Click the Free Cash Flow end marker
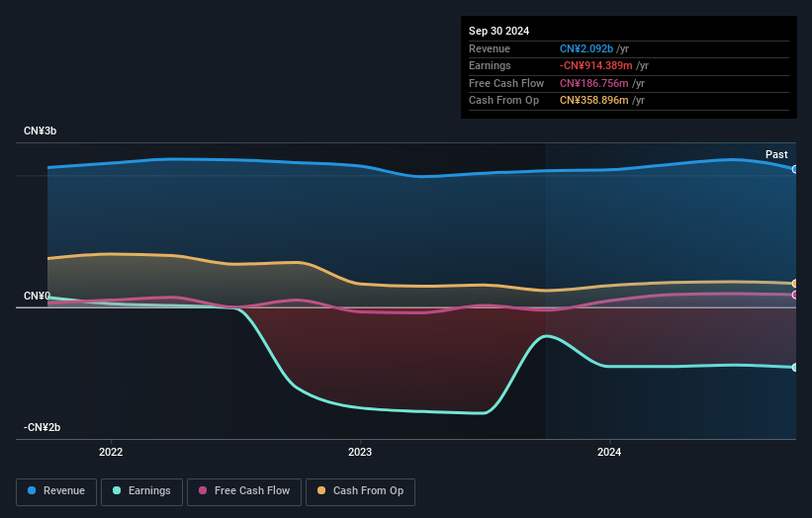The image size is (812, 518). [794, 295]
